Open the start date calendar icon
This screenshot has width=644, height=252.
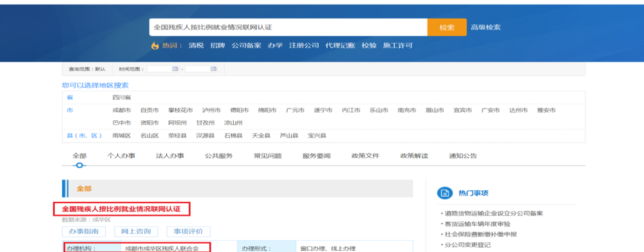point(175,69)
